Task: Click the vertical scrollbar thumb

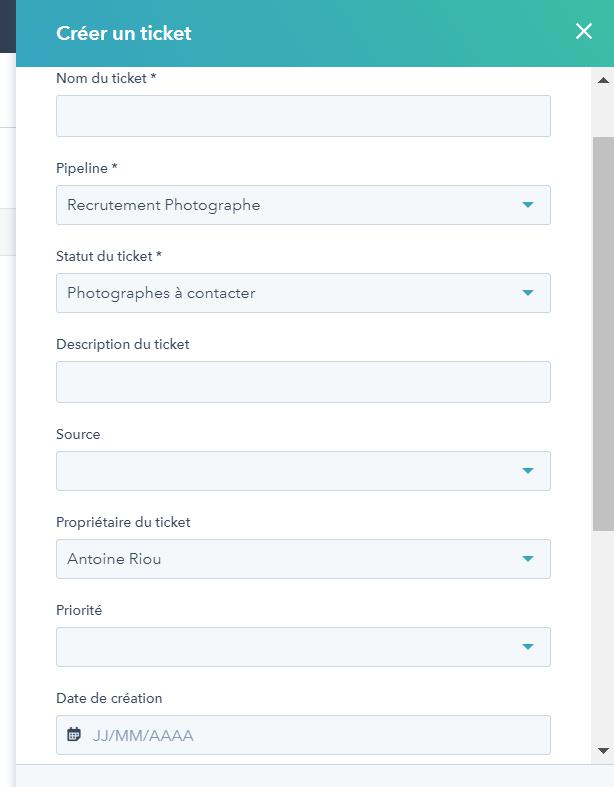Action: pos(603,330)
